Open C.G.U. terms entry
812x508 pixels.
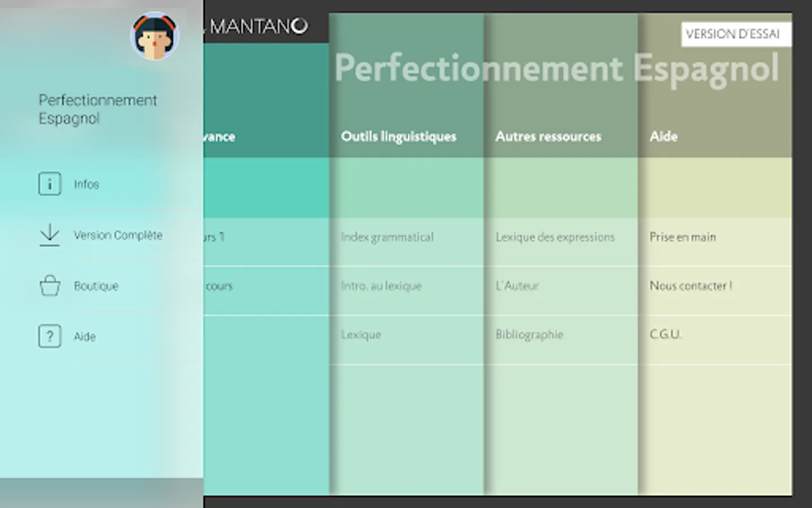(665, 335)
